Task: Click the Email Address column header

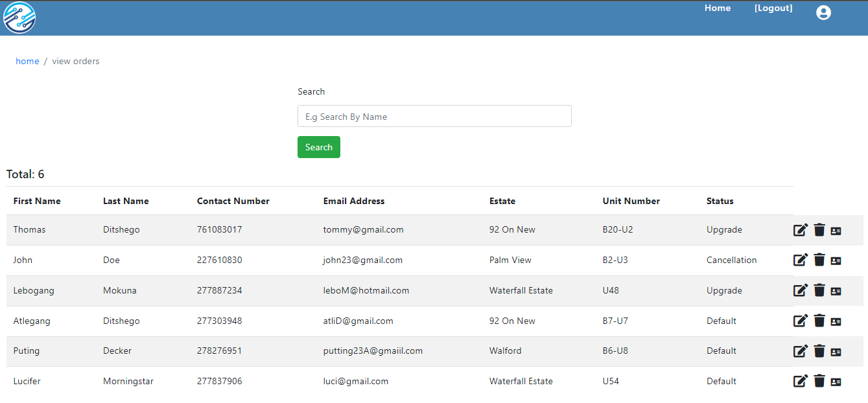Action: pyautogui.click(x=354, y=201)
